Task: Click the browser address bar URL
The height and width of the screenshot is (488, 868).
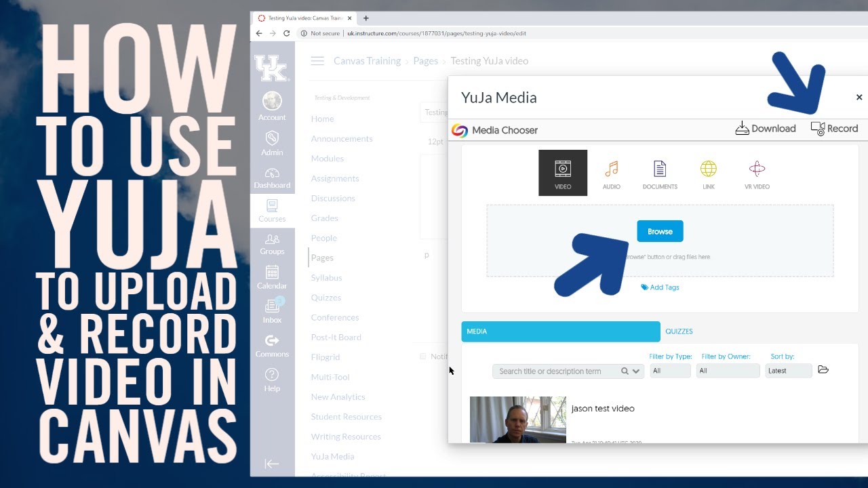Action: (437, 33)
